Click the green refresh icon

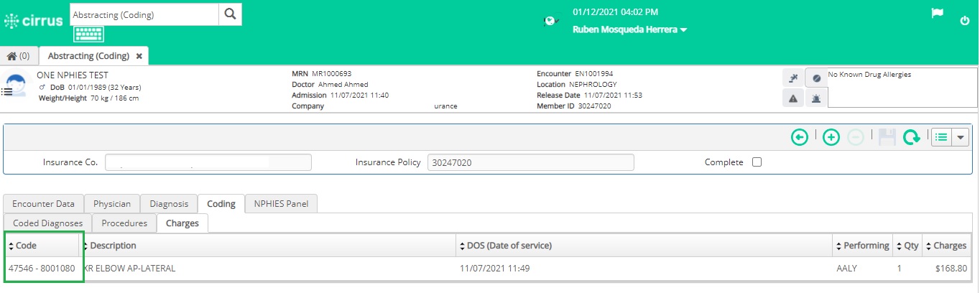click(x=912, y=137)
